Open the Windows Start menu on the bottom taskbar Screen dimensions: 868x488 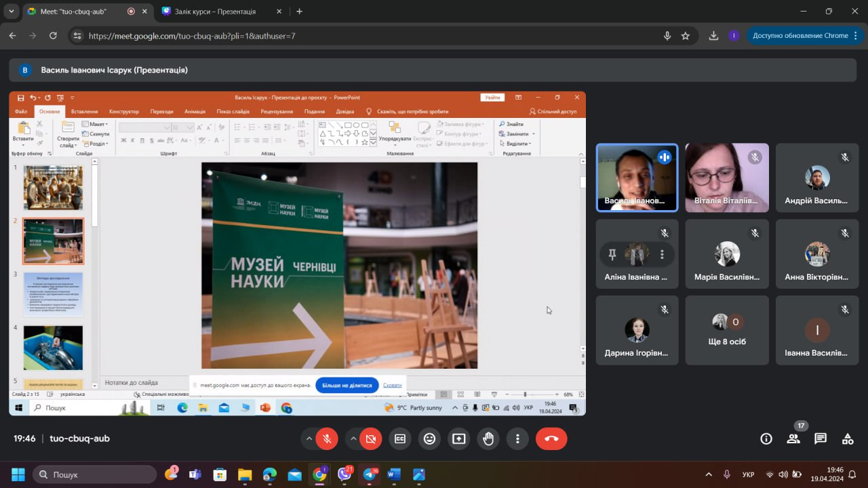18,474
